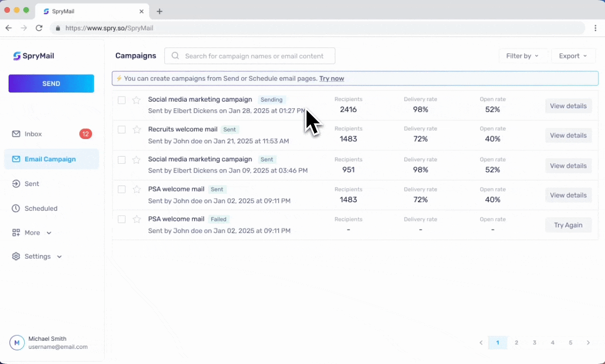
Task: Click the browser forward arrow
Action: [24, 28]
